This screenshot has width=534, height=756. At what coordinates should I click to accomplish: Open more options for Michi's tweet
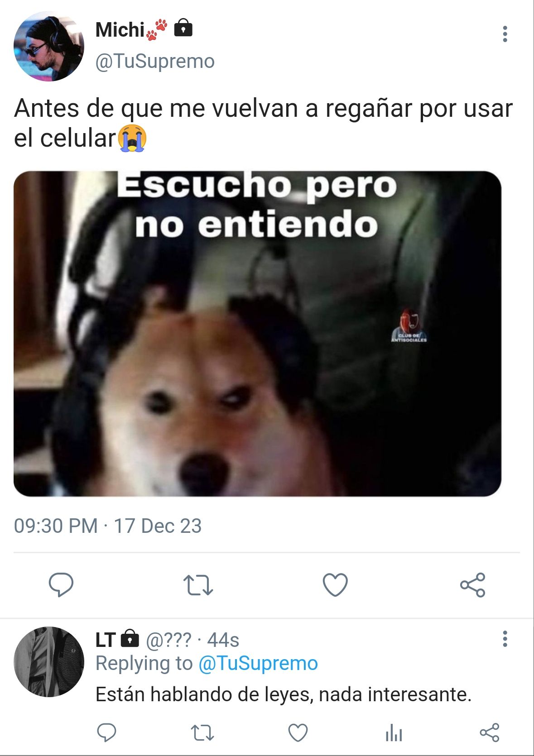pos(505,34)
